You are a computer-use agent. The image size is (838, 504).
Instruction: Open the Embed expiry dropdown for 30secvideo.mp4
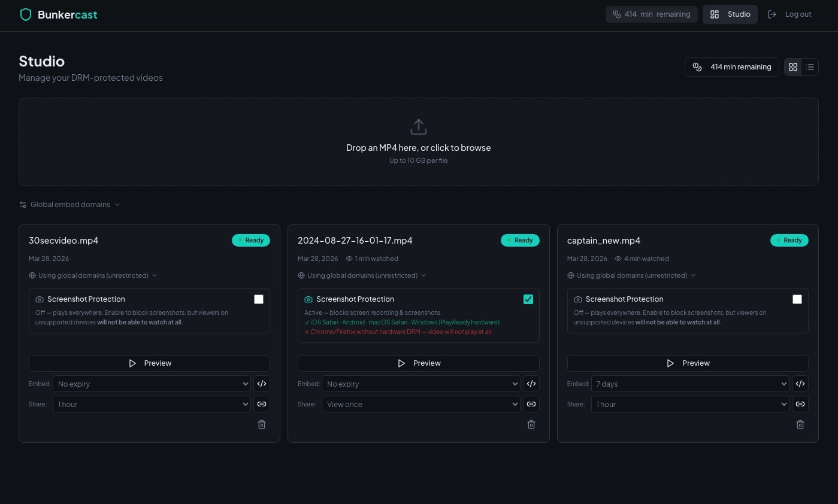[152, 384]
